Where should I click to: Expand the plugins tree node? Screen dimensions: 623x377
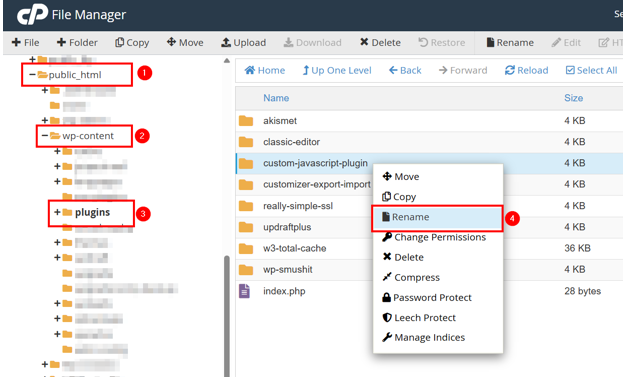[x=57, y=212]
